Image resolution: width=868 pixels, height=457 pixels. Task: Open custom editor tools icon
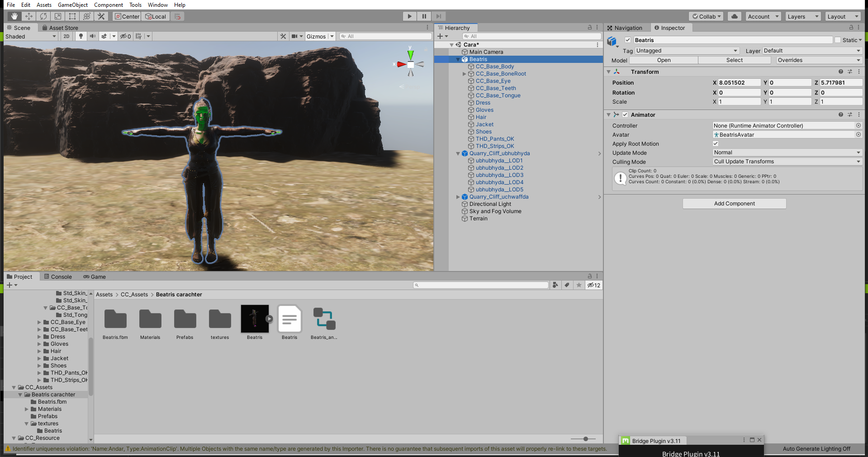tap(101, 16)
